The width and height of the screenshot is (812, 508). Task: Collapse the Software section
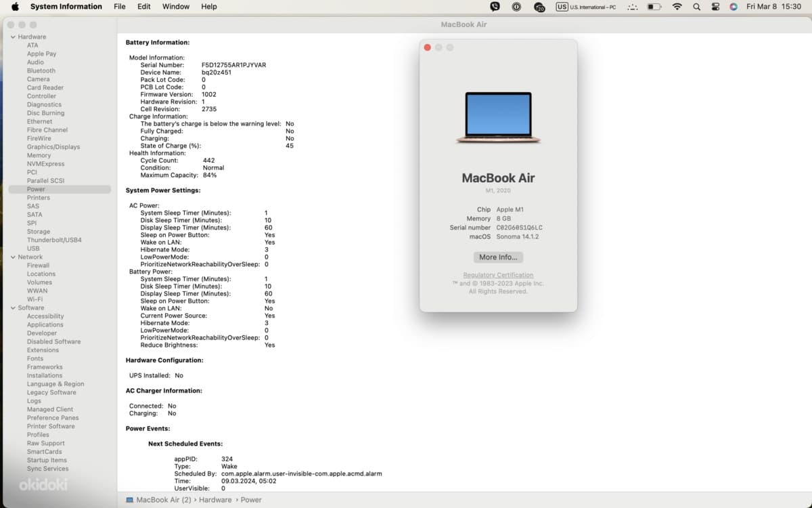tap(13, 308)
